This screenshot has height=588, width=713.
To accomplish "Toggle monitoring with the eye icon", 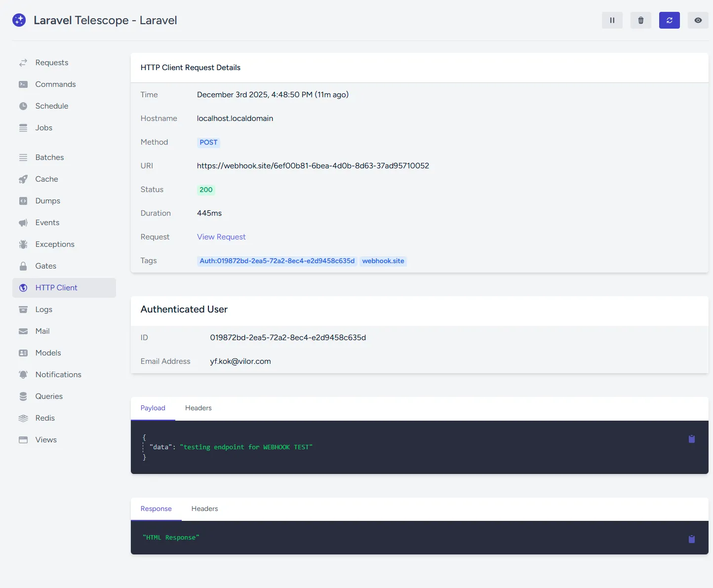I will 698,20.
